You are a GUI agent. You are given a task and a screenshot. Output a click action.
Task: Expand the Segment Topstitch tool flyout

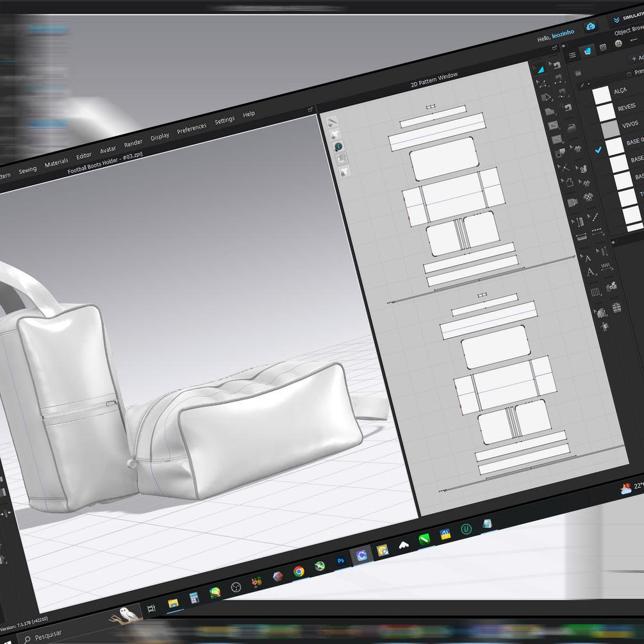pyautogui.click(x=604, y=234)
